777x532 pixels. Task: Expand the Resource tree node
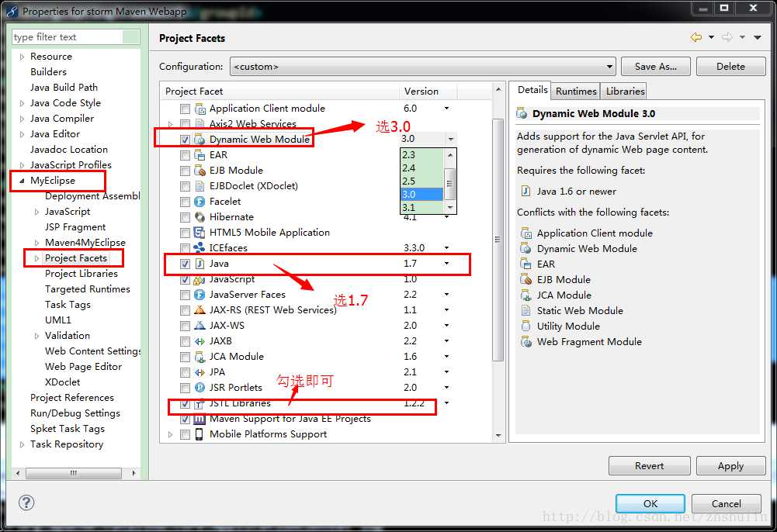pyautogui.click(x=21, y=57)
